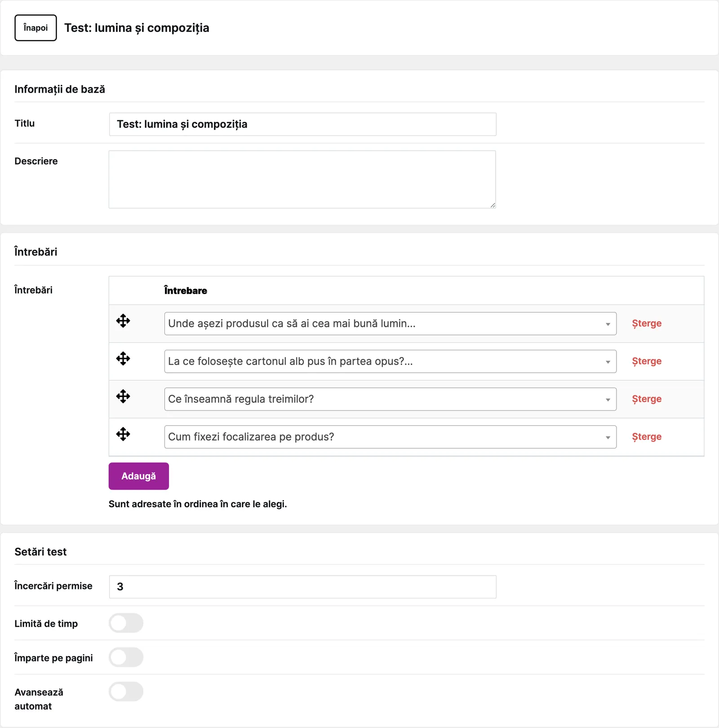The width and height of the screenshot is (719, 728).
Task: Toggle the Limită de timp switch
Action: (x=126, y=623)
